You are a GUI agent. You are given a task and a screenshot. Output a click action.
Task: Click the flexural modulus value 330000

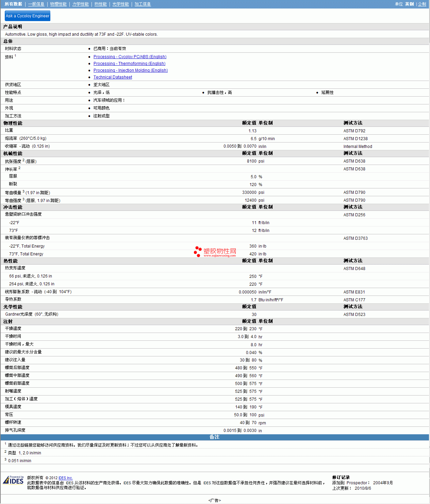click(249, 192)
